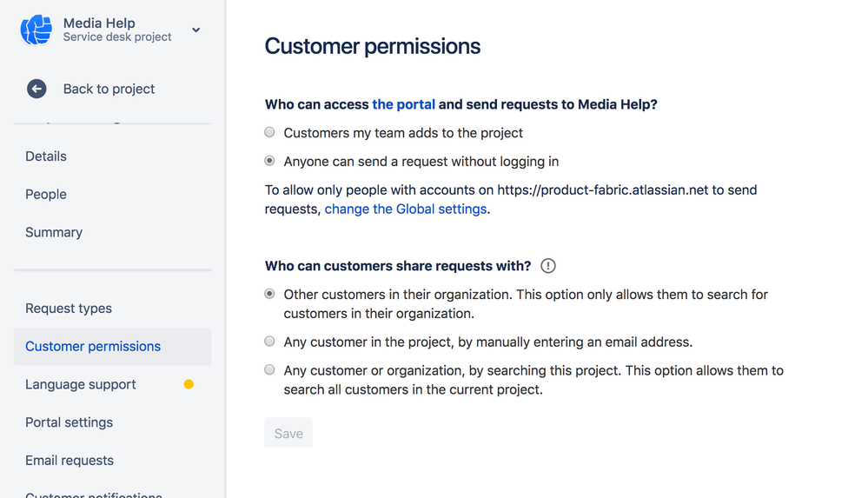Open Email requests settings
868x498 pixels.
coord(70,461)
